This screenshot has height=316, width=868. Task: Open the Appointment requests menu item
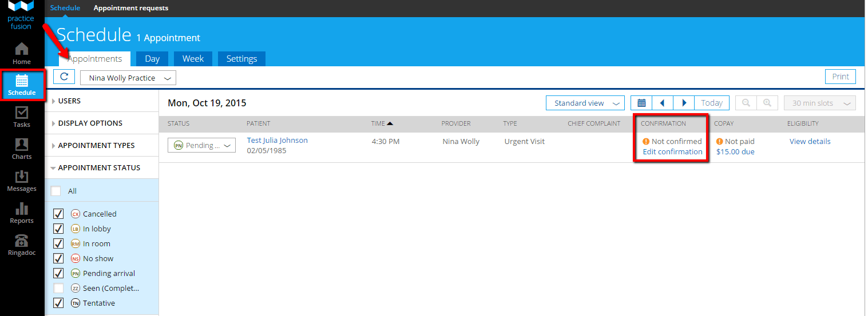click(131, 8)
